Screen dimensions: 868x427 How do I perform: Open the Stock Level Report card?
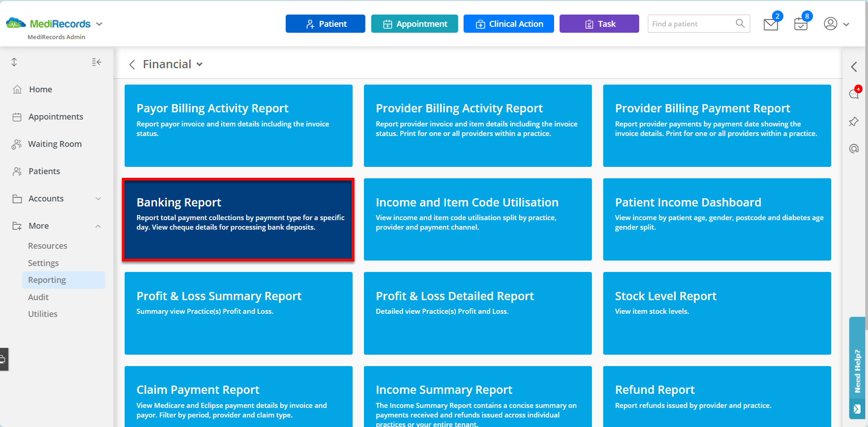[x=717, y=313]
